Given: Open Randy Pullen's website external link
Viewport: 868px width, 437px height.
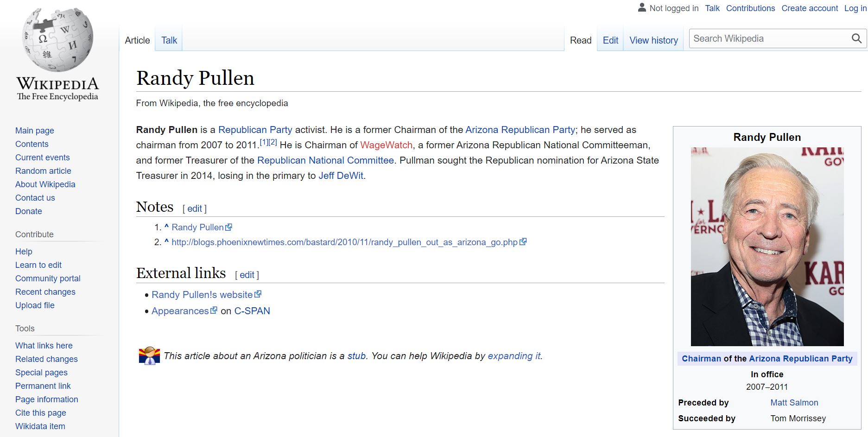Looking at the screenshot, I should coord(202,295).
